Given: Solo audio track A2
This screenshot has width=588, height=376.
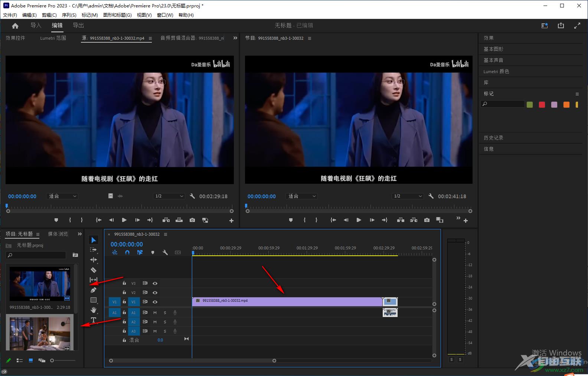Looking at the screenshot, I should [x=165, y=322].
